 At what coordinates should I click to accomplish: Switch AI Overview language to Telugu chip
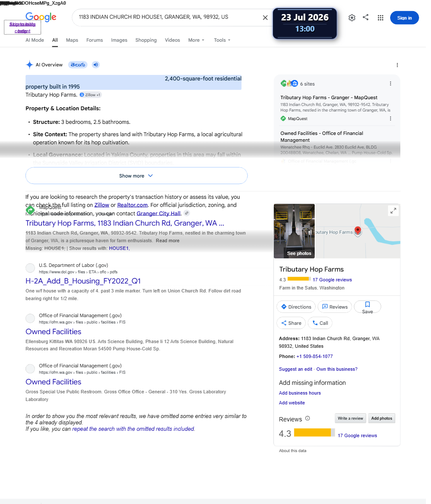click(x=78, y=65)
